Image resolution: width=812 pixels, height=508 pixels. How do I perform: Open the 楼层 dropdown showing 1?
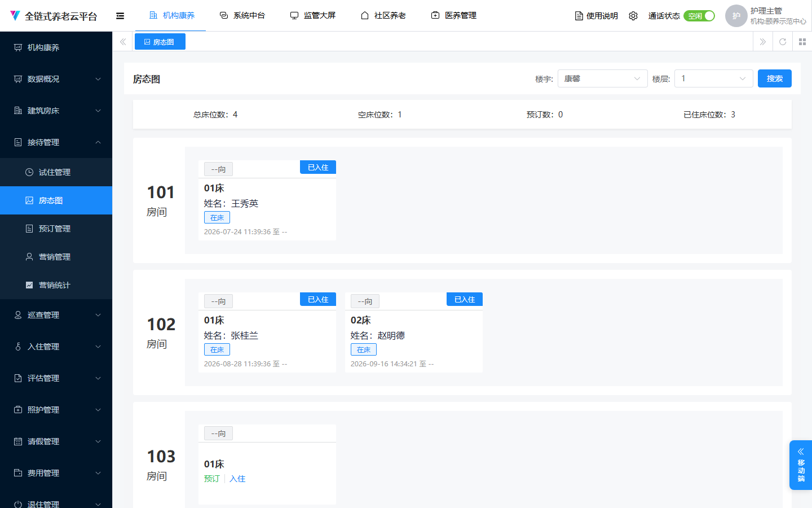713,78
